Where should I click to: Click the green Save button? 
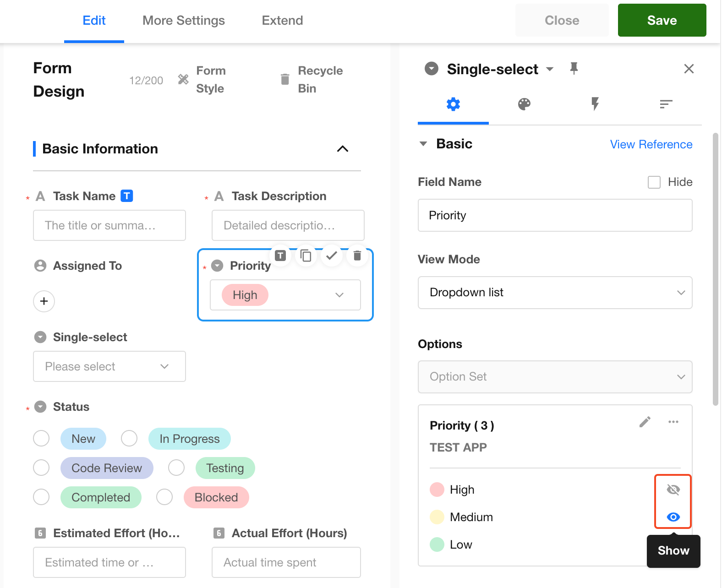662,21
